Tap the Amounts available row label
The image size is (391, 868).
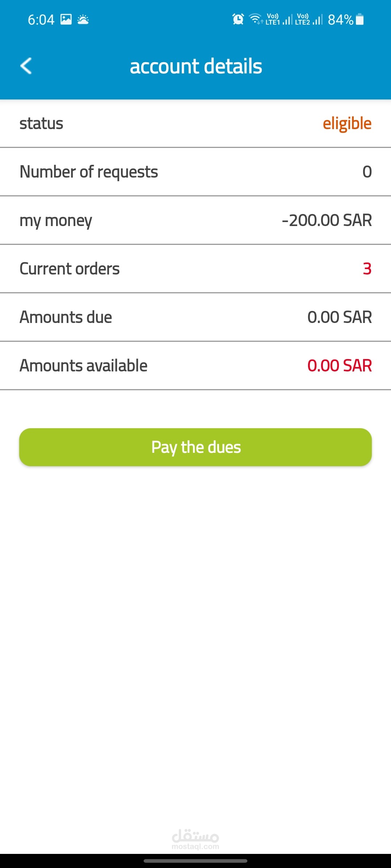pos(83,366)
